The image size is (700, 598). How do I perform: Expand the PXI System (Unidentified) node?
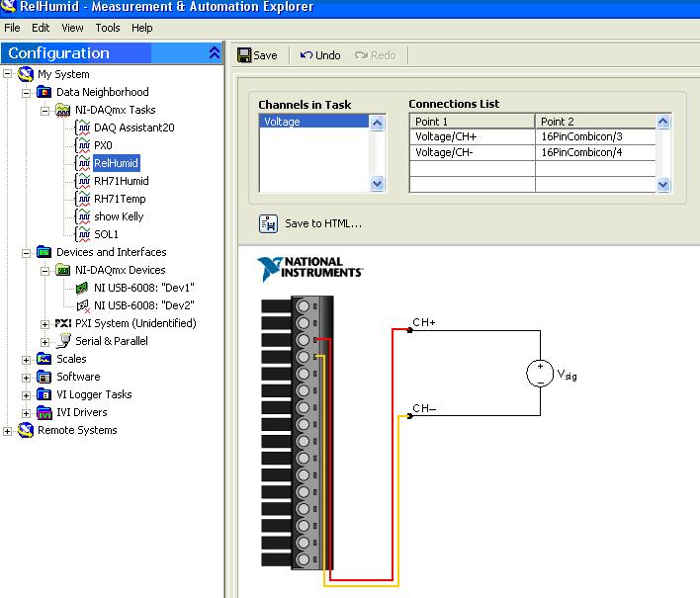45,323
